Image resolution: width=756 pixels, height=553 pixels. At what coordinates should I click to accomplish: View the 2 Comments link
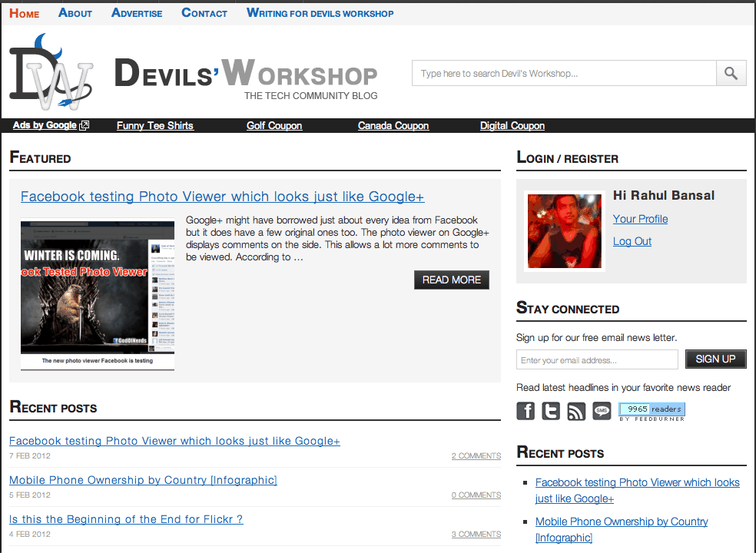click(x=476, y=456)
